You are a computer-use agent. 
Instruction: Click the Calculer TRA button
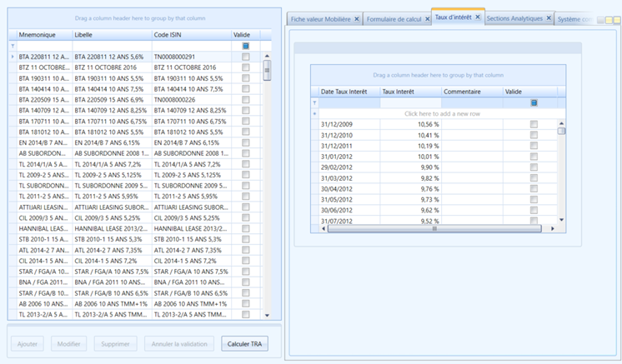point(244,344)
